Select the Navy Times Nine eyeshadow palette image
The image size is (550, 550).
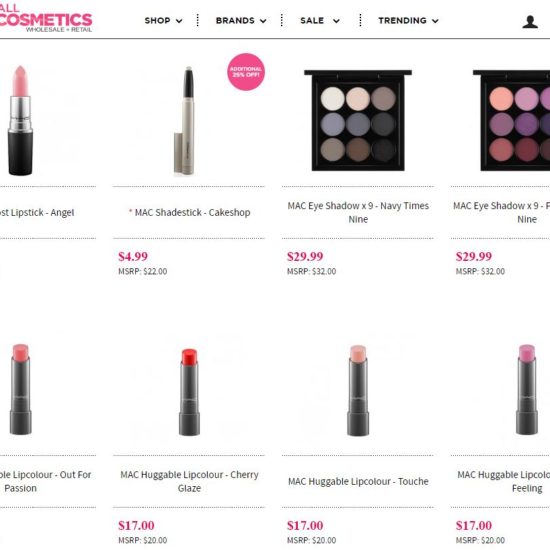(358, 120)
